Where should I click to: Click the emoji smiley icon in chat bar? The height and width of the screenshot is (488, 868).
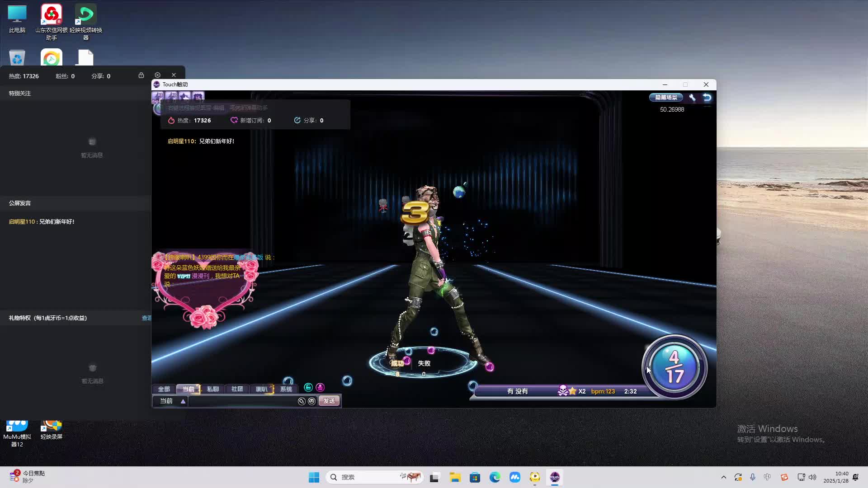311,401
